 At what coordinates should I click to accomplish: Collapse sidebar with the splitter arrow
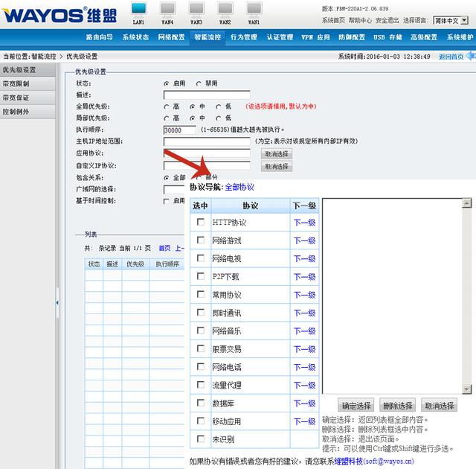coord(57,302)
